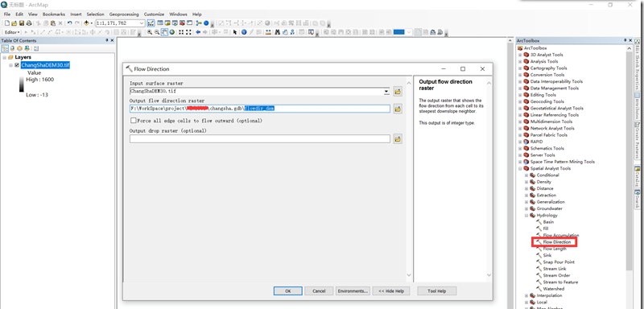Image resolution: width=644 pixels, height=309 pixels.
Task: Click the << Hide Help button
Action: pos(391,290)
